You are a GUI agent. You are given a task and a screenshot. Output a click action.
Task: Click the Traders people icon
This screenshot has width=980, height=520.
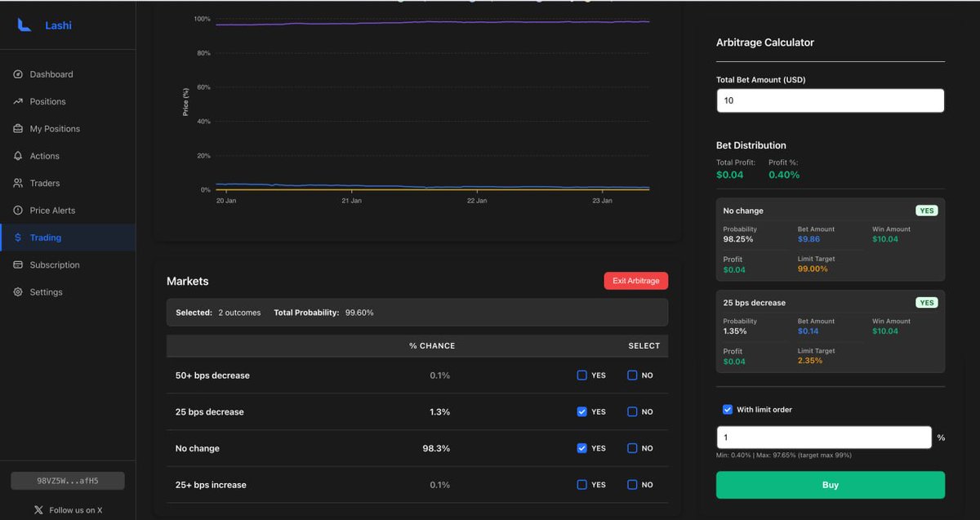[x=18, y=183]
